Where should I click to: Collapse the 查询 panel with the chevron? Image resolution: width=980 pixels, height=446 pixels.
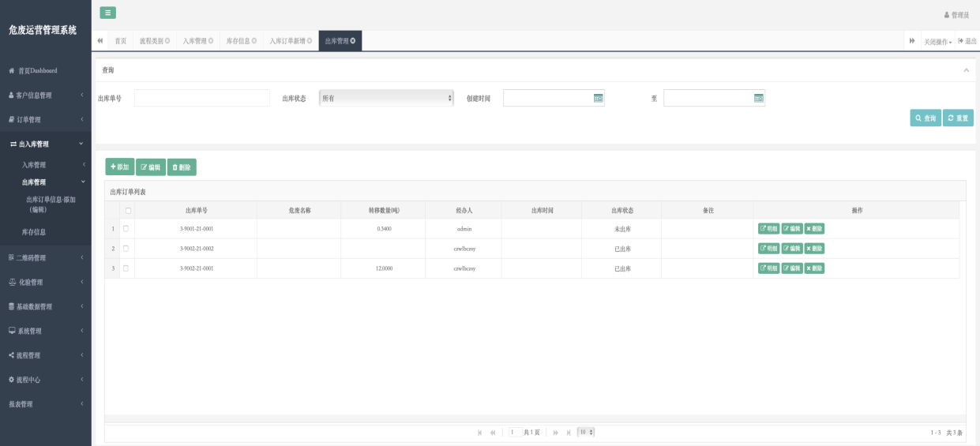pyautogui.click(x=966, y=70)
